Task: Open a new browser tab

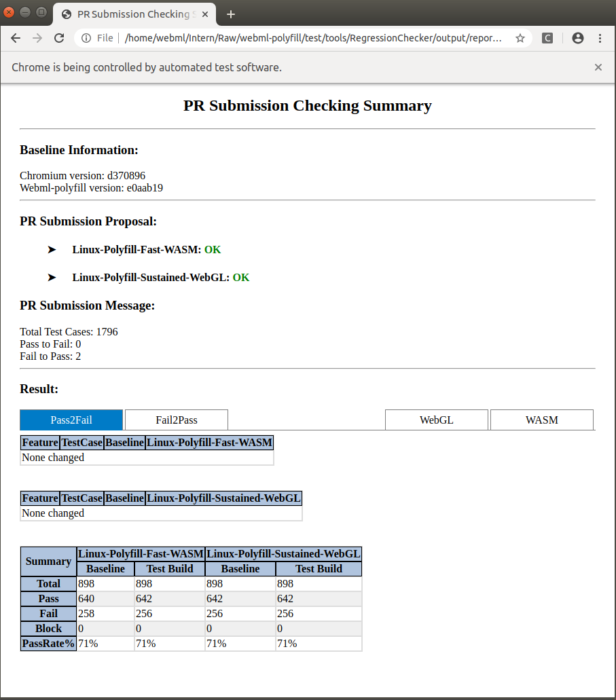Action: (x=230, y=14)
